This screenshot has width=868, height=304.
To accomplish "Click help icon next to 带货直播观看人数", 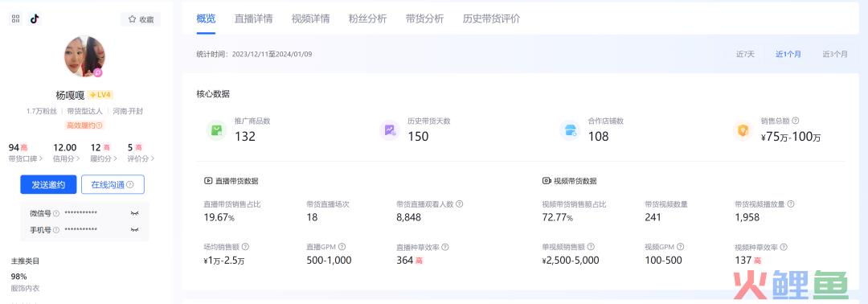I will click(x=460, y=203).
